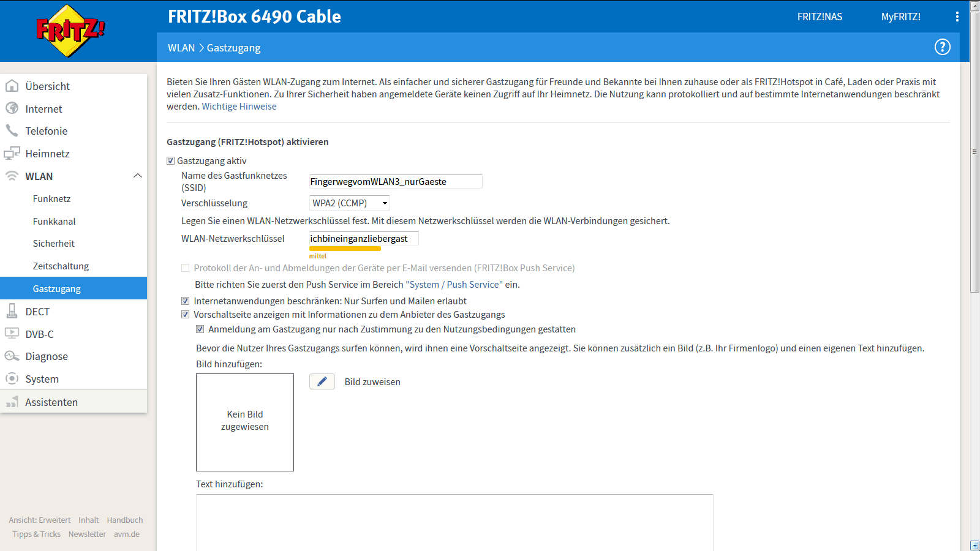Viewport: 980px width, 551px height.
Task: Open Inhalt footer link
Action: click(89, 520)
